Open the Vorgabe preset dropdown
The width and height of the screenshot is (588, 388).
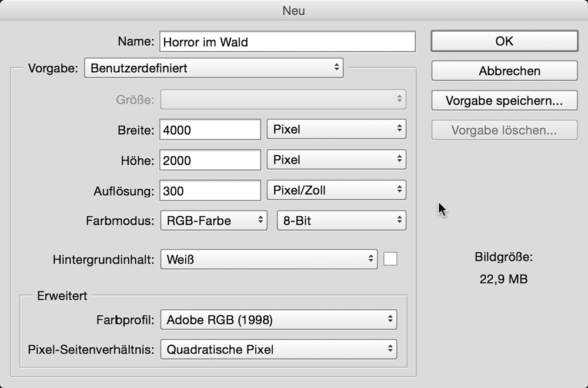tap(213, 68)
